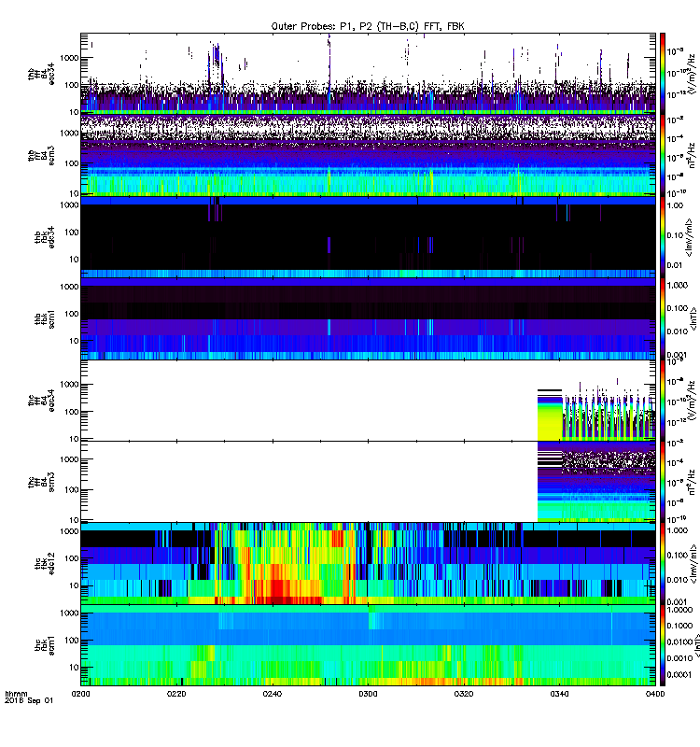Click the data block in thc fff scm3 panel
The width and height of the screenshot is (700, 747).
596,481
